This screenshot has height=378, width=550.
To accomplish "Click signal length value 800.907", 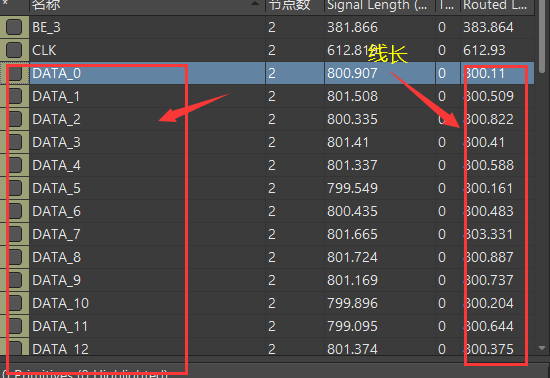I will tap(353, 73).
